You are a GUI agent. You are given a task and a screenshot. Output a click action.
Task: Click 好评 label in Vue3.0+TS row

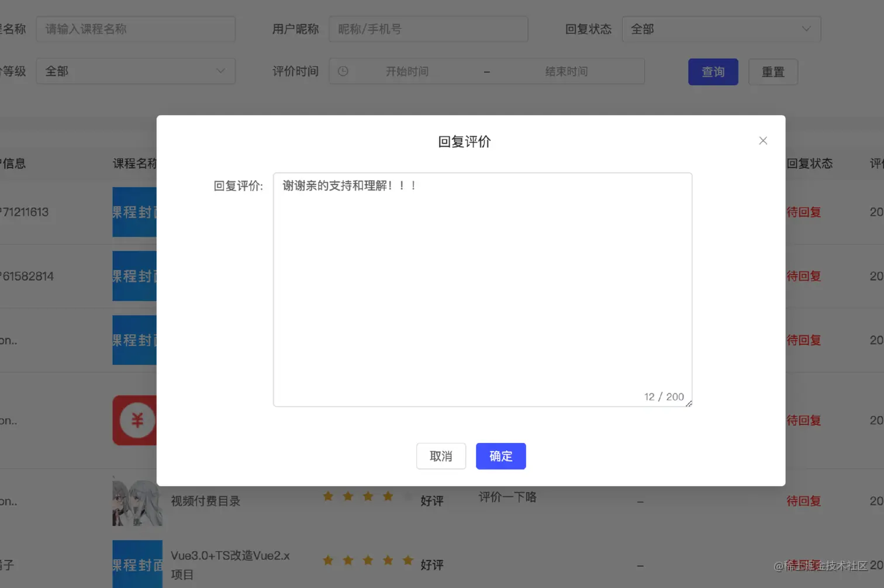coord(432,565)
